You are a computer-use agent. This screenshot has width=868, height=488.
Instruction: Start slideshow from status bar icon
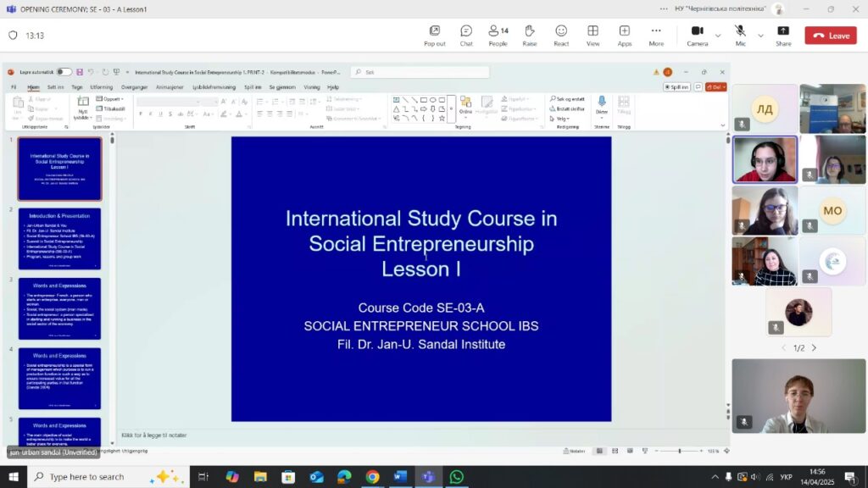(645, 451)
